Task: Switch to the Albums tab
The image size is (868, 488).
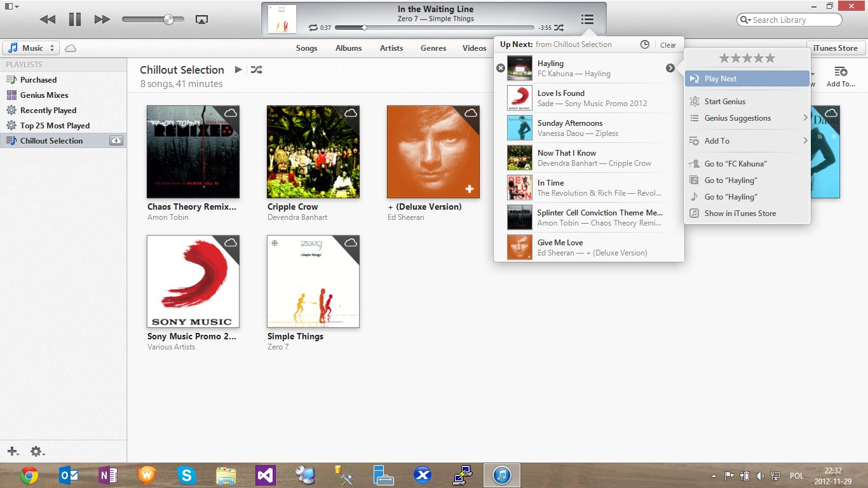Action: (x=349, y=48)
